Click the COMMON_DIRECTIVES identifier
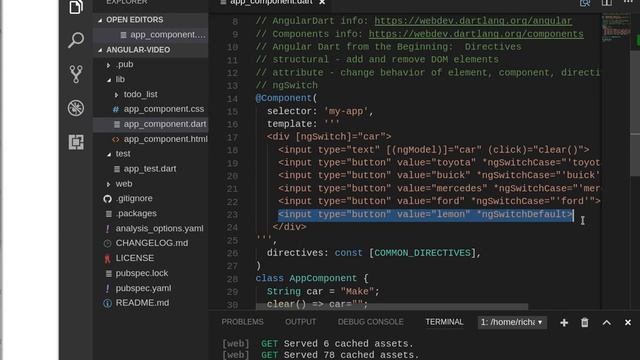640x360 pixels. coord(422,253)
